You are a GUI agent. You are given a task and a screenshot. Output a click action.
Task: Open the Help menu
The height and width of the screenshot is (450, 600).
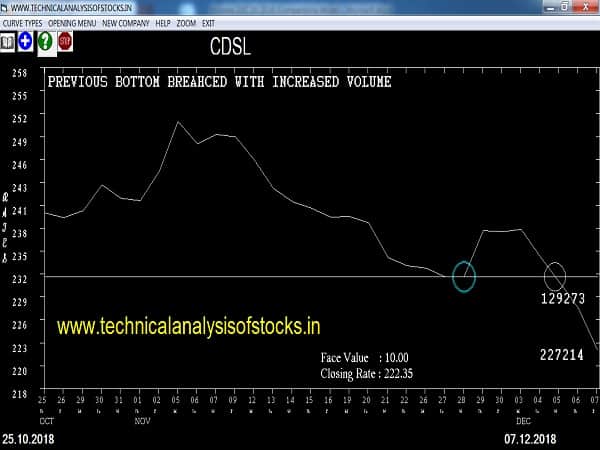pos(163,22)
